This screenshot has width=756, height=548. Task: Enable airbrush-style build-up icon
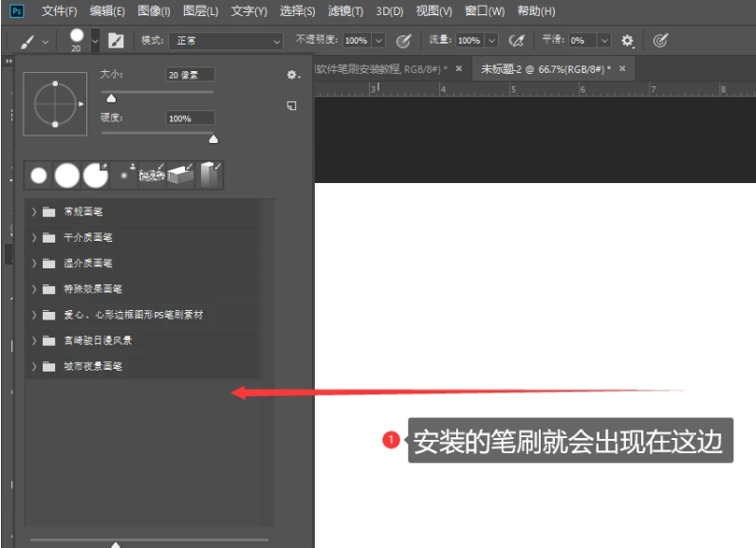tap(516, 41)
